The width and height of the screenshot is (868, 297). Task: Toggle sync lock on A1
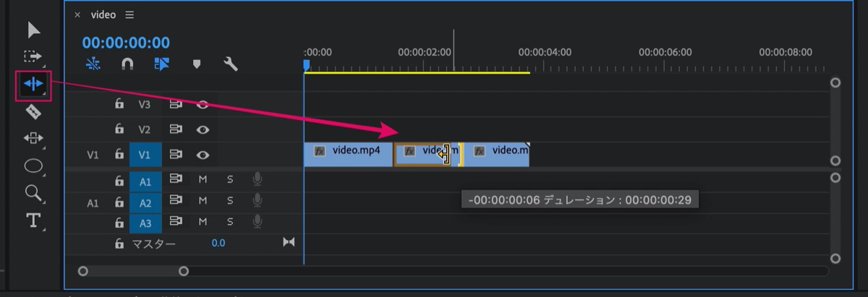[x=176, y=180]
